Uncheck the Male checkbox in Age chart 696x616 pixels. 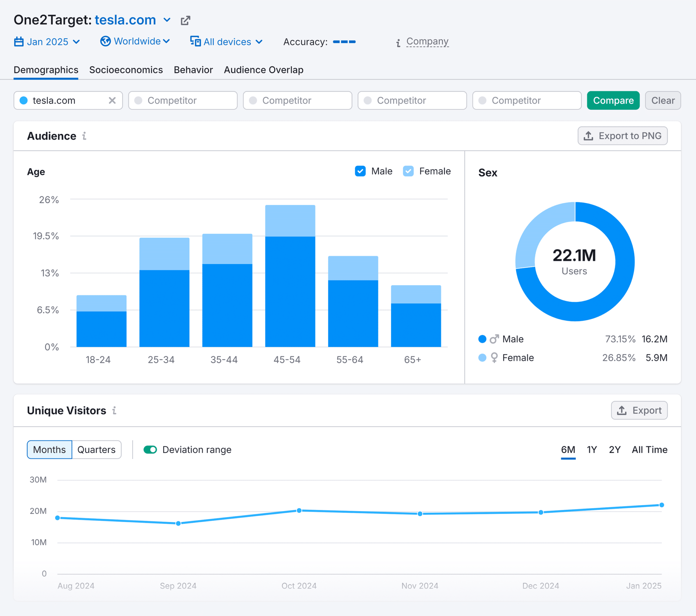[360, 171]
